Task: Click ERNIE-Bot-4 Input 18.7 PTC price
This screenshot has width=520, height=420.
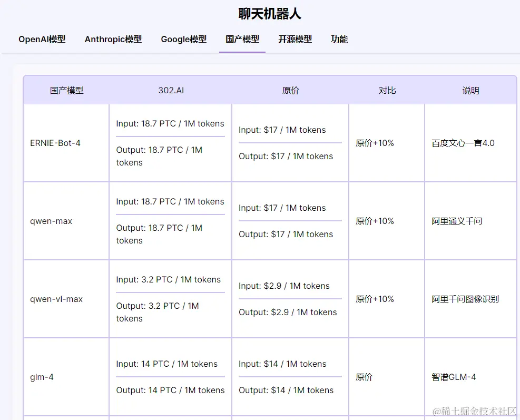Action: pyautogui.click(x=170, y=124)
